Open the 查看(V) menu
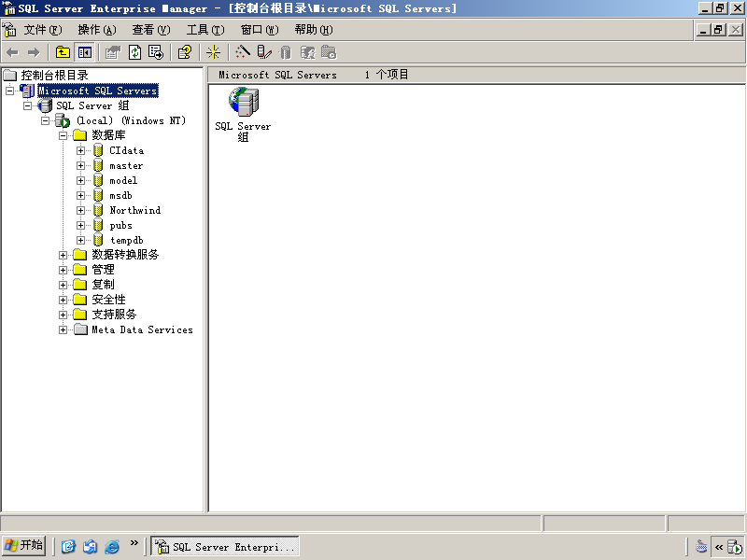This screenshot has height=560, width=747. (x=151, y=30)
